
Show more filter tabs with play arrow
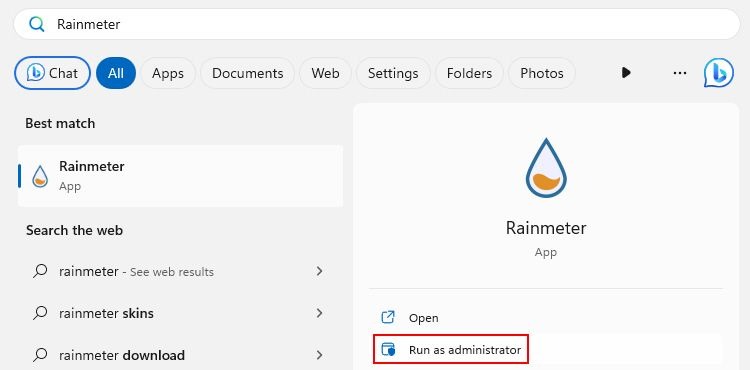pyautogui.click(x=626, y=73)
